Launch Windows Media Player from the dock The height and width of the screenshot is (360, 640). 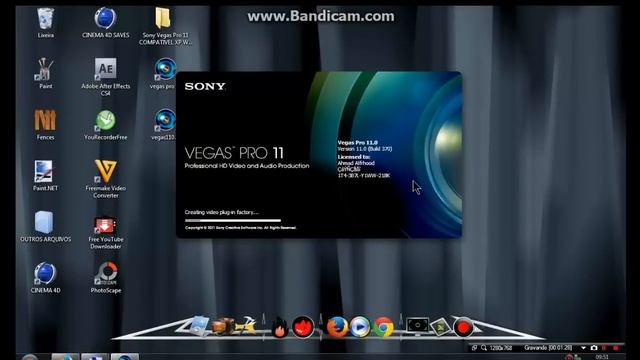coord(360,327)
